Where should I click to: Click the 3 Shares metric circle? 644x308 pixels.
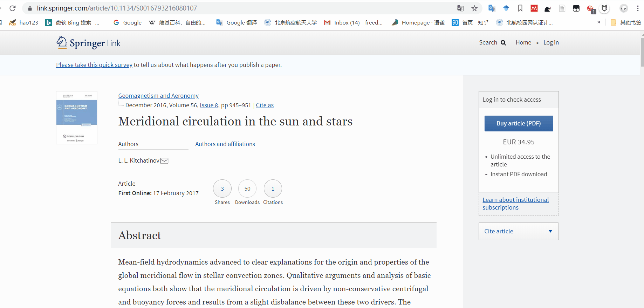(222, 189)
